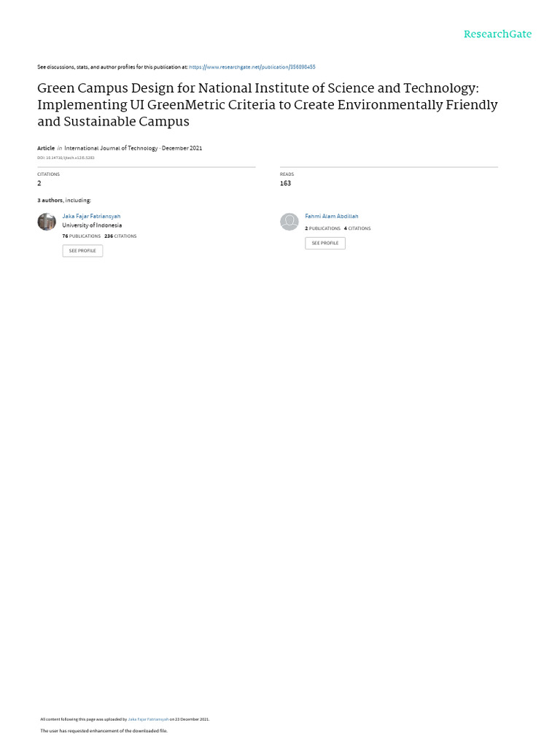This screenshot has height=747, width=560.
Task: Open the researchgate.net publication URL link
Action: pyautogui.click(x=252, y=67)
